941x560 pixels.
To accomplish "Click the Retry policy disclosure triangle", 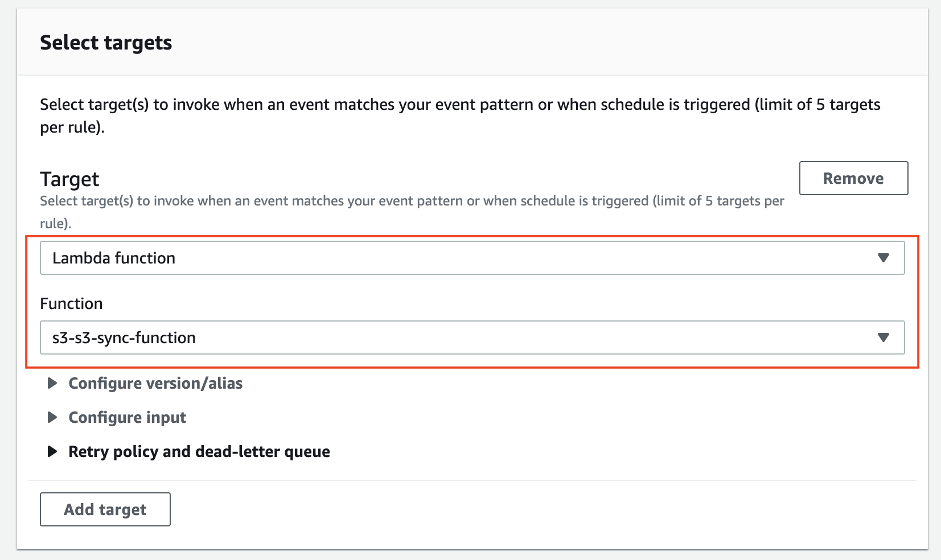I will coord(52,451).
